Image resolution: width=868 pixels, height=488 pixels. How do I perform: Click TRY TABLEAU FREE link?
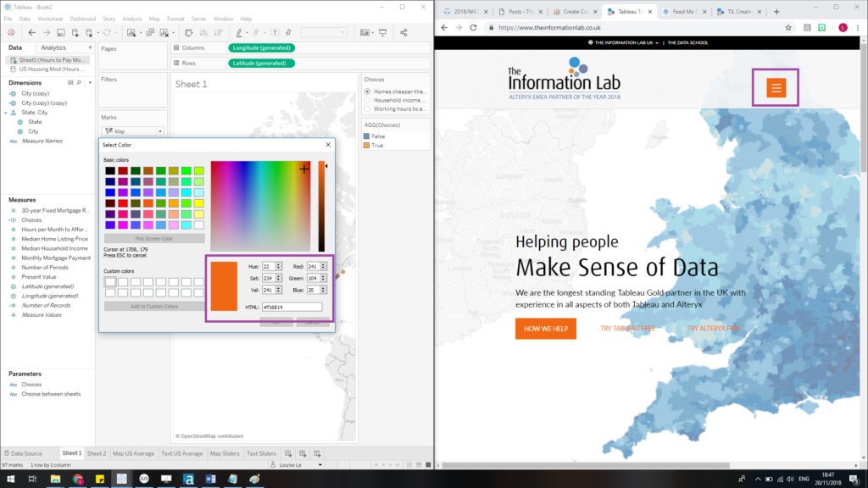[x=627, y=329]
